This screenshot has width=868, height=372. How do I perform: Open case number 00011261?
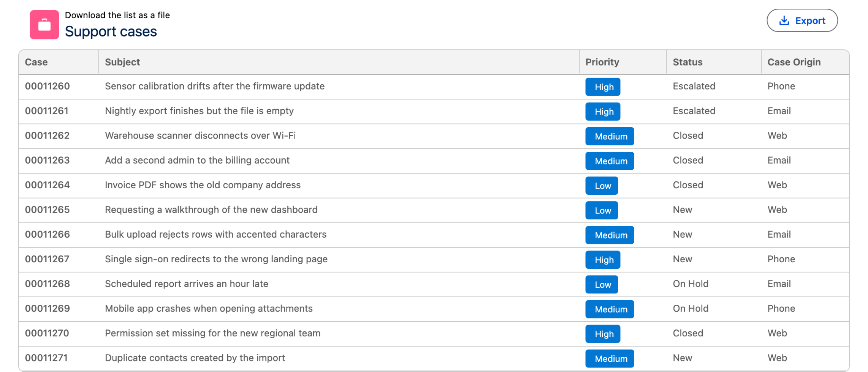click(x=47, y=111)
